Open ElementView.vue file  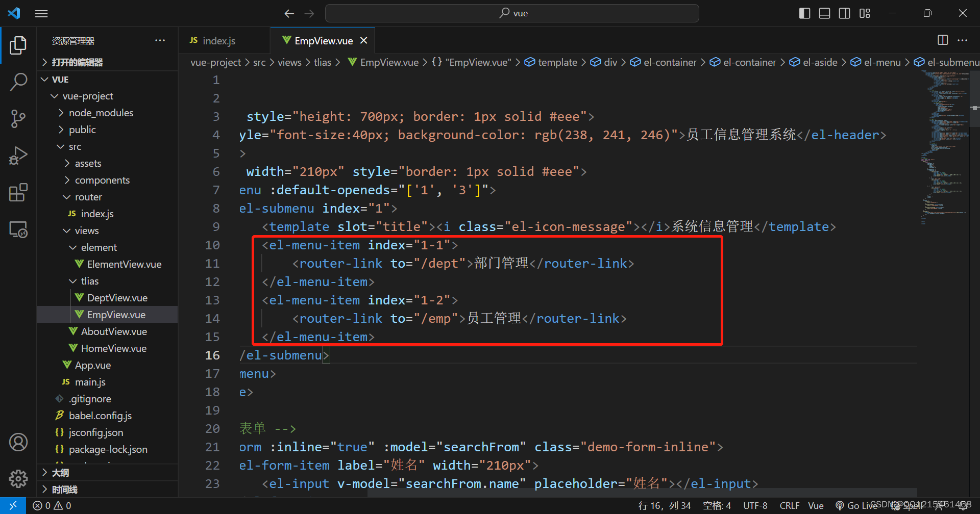click(x=107, y=265)
